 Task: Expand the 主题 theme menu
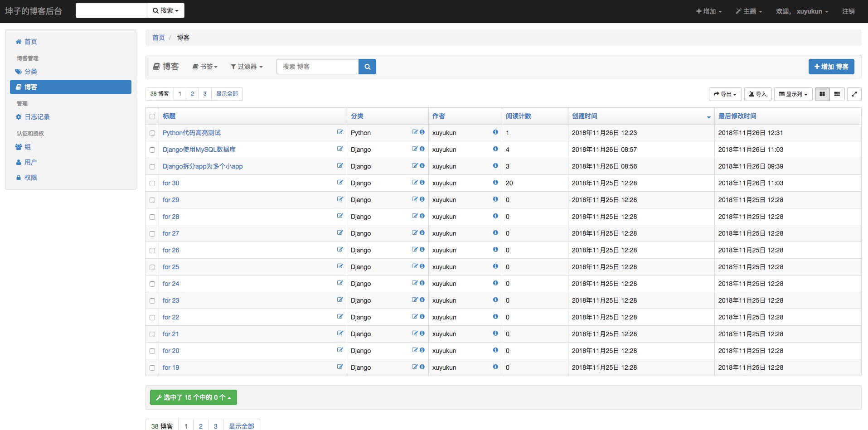coord(749,11)
